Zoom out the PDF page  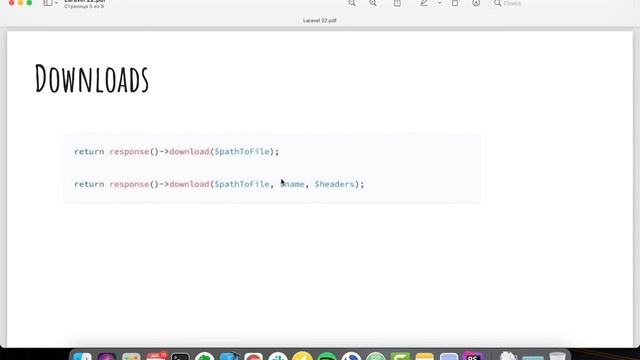[x=352, y=3]
